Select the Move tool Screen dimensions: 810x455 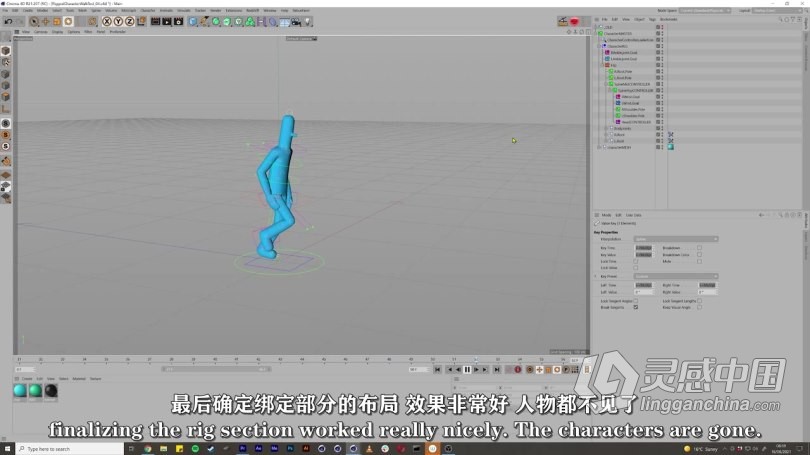(45, 22)
